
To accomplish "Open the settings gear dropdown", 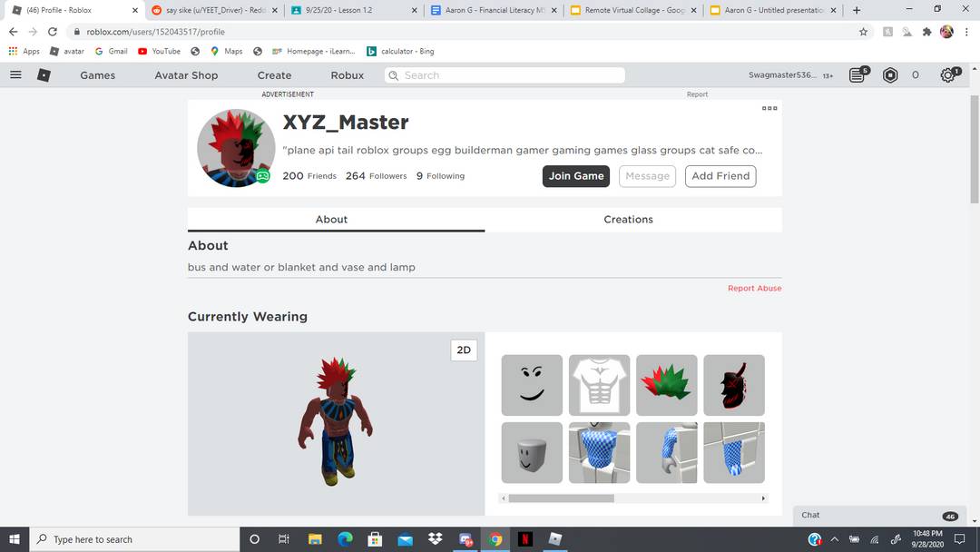I will pos(948,75).
